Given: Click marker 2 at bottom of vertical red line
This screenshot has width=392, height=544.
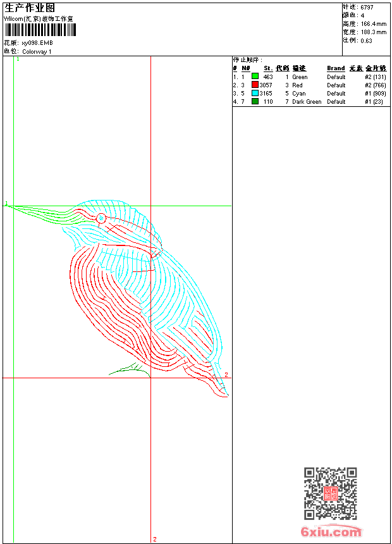Looking at the screenshot, I should pyautogui.click(x=154, y=539).
